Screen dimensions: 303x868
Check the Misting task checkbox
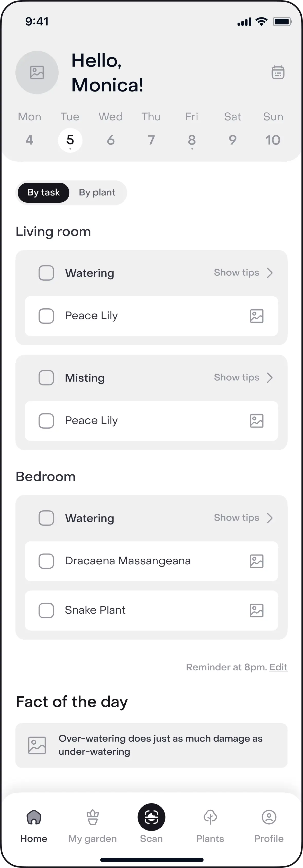pos(46,378)
